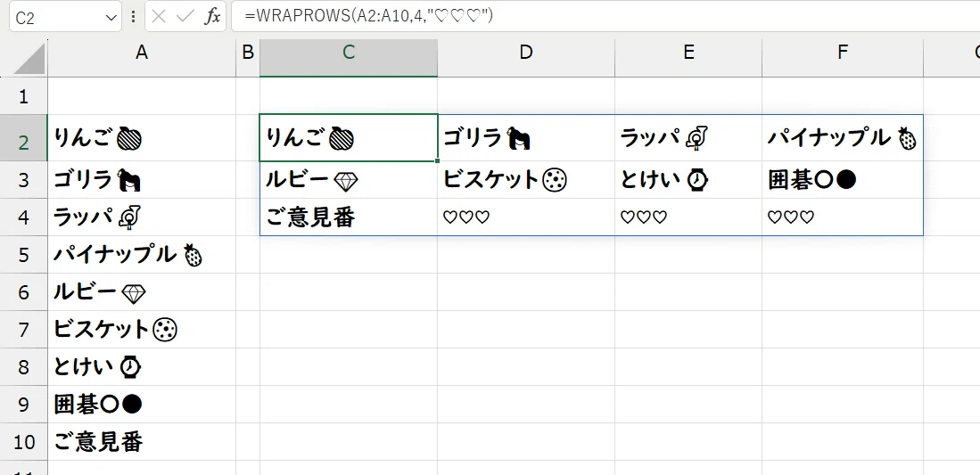The width and height of the screenshot is (980, 475).
Task: Click cell A10 containing ご意見番
Action: tap(142, 442)
